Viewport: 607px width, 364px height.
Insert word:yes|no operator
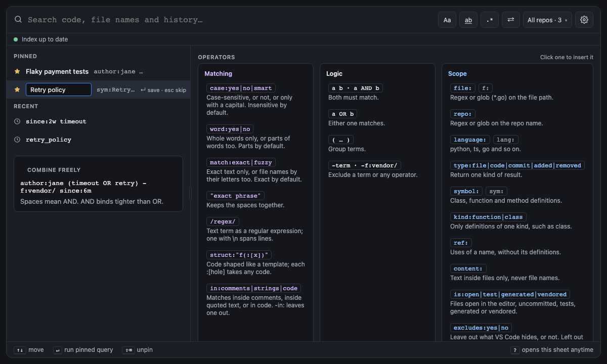click(230, 129)
